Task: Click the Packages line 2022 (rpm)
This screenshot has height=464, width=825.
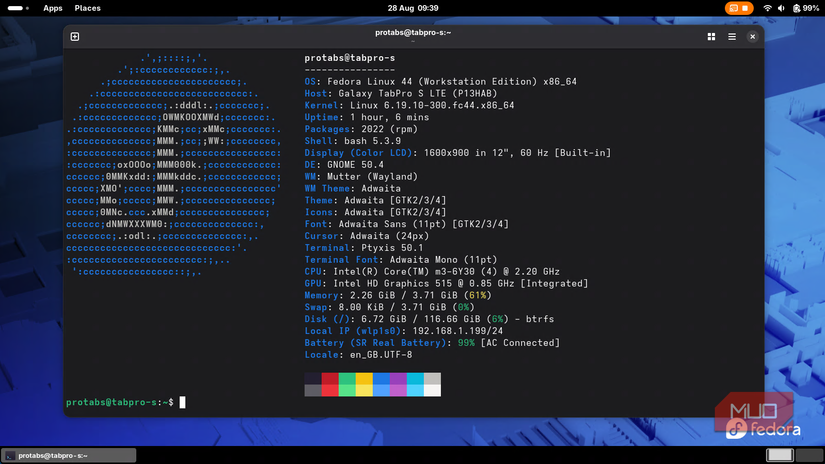Action: (361, 129)
